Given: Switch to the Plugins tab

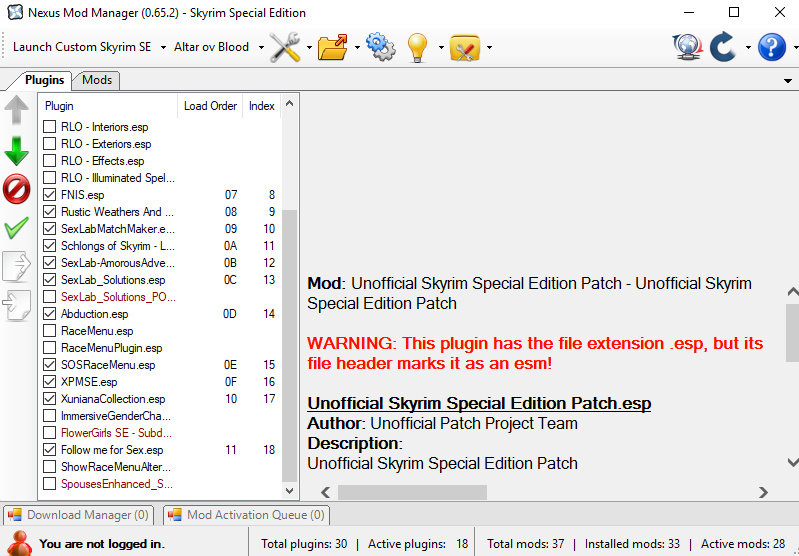Looking at the screenshot, I should tap(44, 80).
